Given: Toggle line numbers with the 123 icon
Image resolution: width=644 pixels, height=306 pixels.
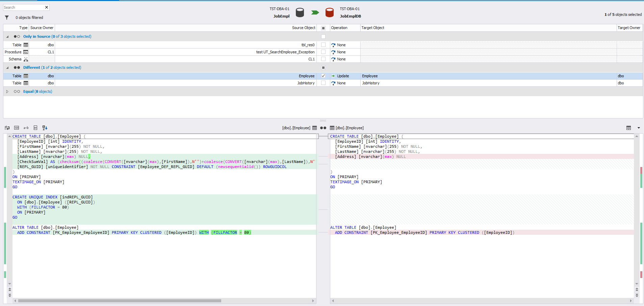Looking at the screenshot, I should pos(17,128).
